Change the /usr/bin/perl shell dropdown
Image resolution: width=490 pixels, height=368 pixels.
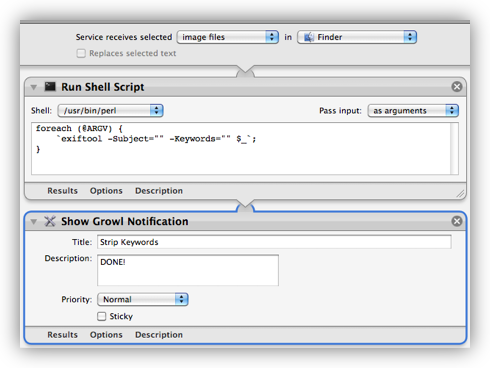(110, 110)
